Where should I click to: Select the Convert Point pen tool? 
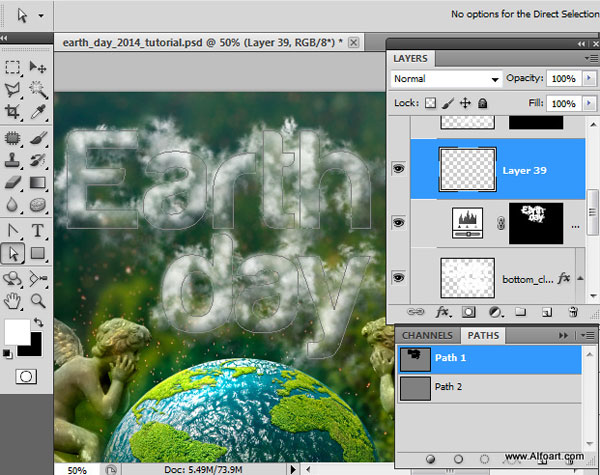click(x=13, y=230)
